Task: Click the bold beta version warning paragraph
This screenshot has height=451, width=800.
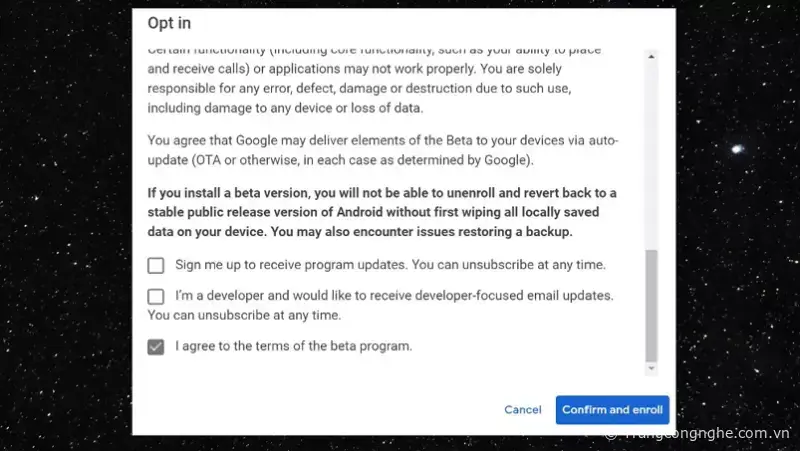Action: pyautogui.click(x=380, y=212)
